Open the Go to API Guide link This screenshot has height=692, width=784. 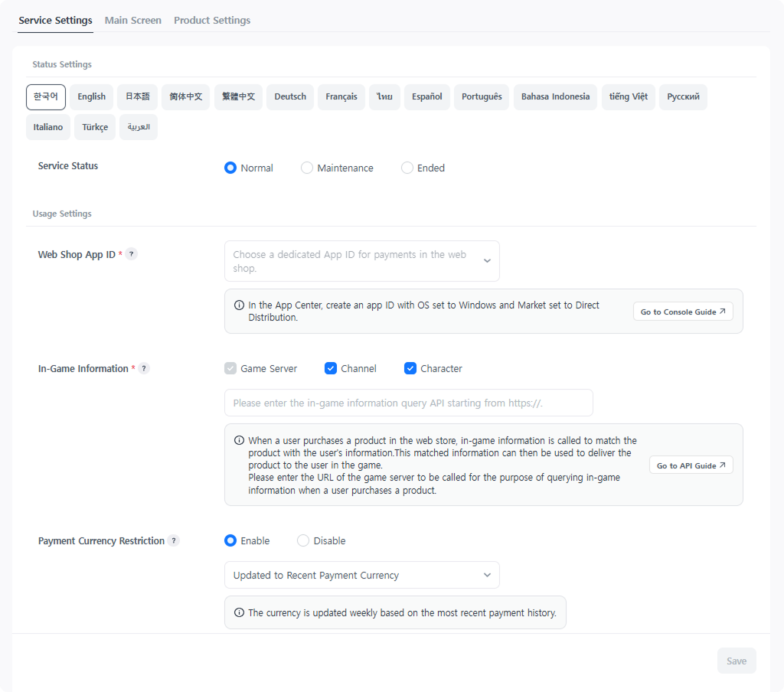(691, 465)
